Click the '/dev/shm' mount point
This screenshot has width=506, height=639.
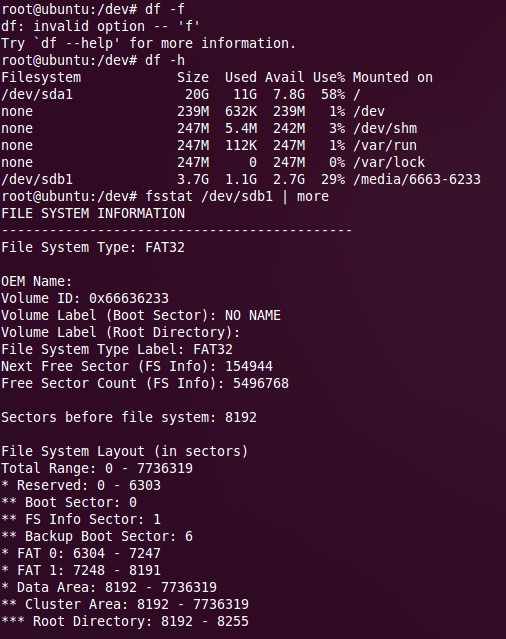[x=385, y=128]
